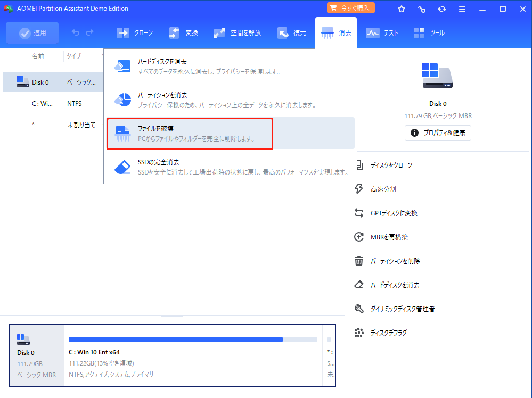
Task: Select ファイルを破壊 menu entry
Action: (x=231, y=133)
